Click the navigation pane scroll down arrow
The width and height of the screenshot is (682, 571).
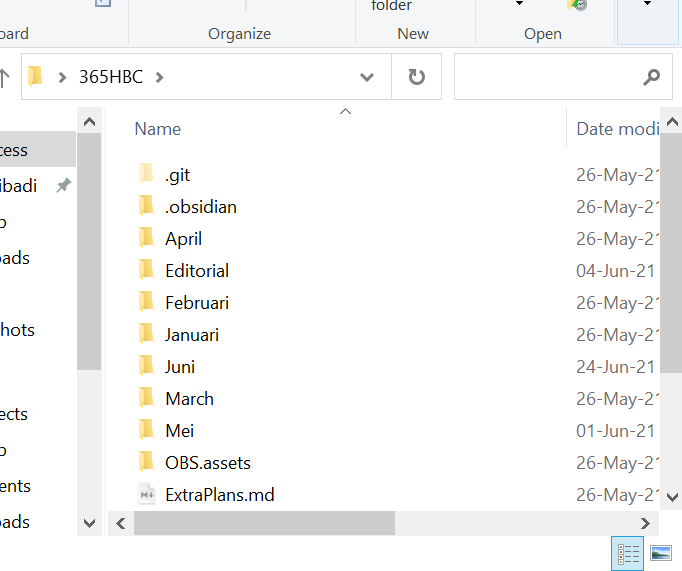click(89, 523)
